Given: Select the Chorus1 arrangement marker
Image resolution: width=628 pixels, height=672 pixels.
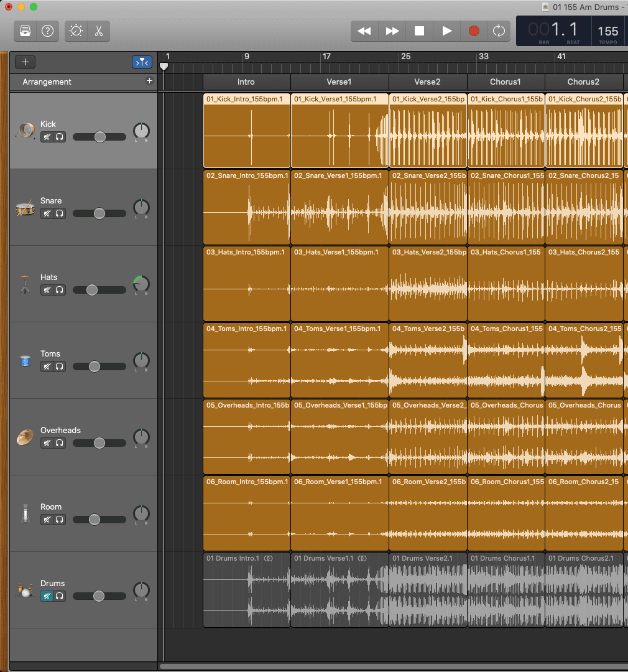Looking at the screenshot, I should 506,82.
